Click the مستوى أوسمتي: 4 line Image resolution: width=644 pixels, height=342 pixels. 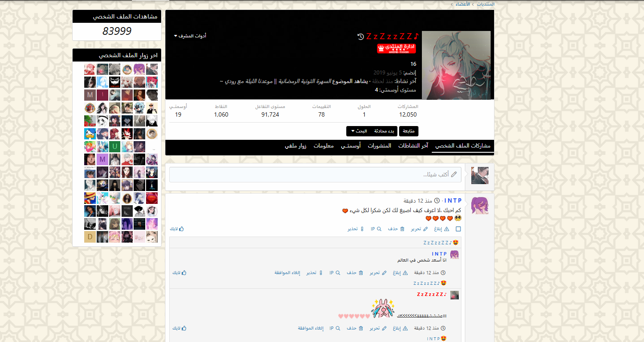[395, 90]
